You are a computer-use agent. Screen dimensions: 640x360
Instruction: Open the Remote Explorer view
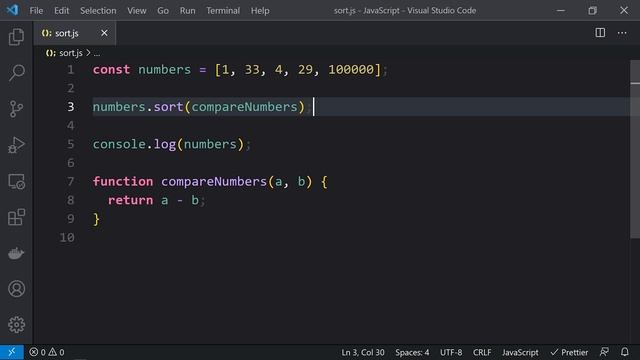click(16, 181)
